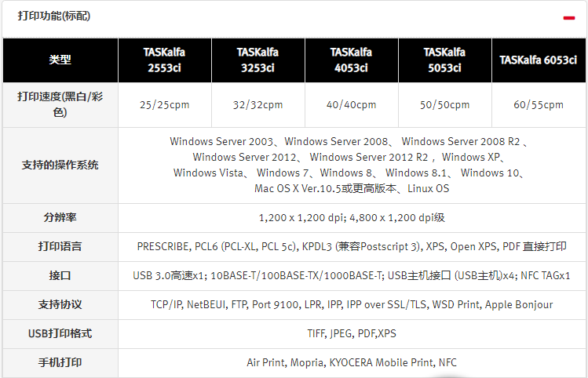Select the TASKalfa 6053ci column header
This screenshot has height=378, width=588.
click(538, 60)
